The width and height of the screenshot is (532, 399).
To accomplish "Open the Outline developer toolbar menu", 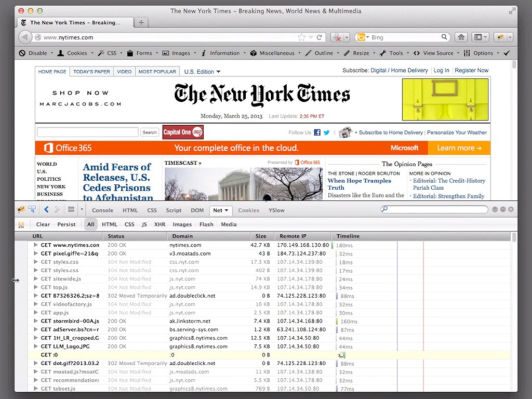I will coord(322,53).
